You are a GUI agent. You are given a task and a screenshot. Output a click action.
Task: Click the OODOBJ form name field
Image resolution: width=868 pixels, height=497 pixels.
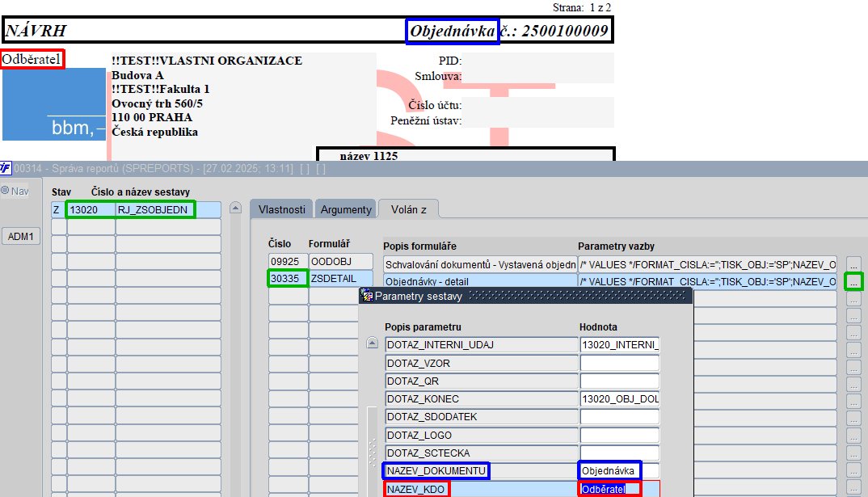[341, 261]
